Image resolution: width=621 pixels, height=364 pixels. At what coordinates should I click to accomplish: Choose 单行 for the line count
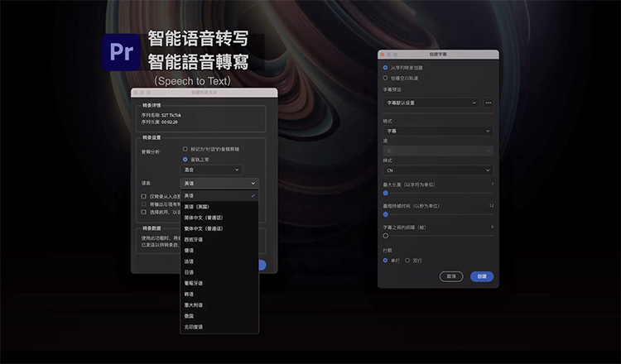[385, 261]
